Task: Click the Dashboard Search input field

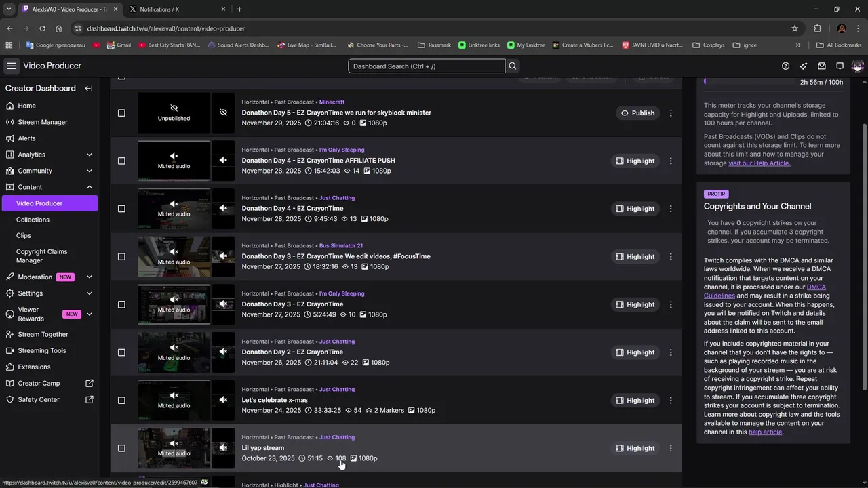Action: coord(427,66)
